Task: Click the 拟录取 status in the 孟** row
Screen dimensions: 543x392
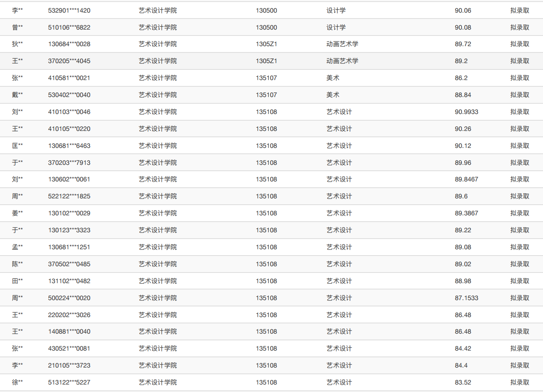Action: point(519,247)
